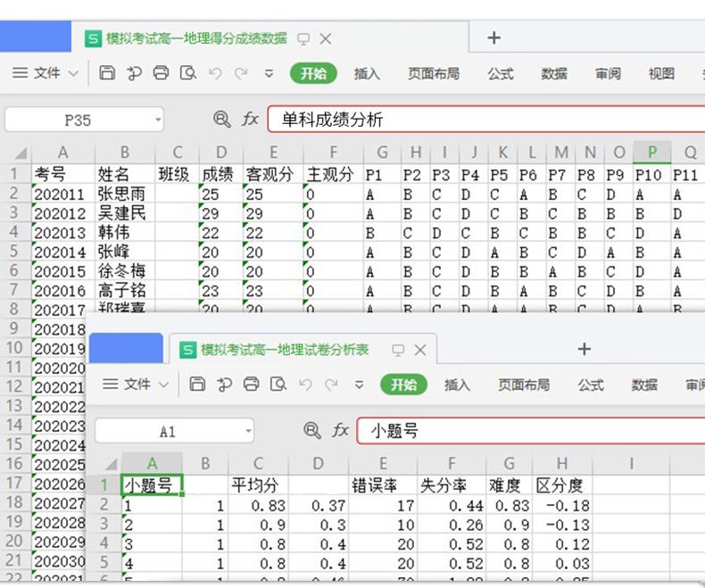The image size is (705, 588).
Task: Click the monitor icon on the 得分成绩数据 tab
Action: coord(303,38)
